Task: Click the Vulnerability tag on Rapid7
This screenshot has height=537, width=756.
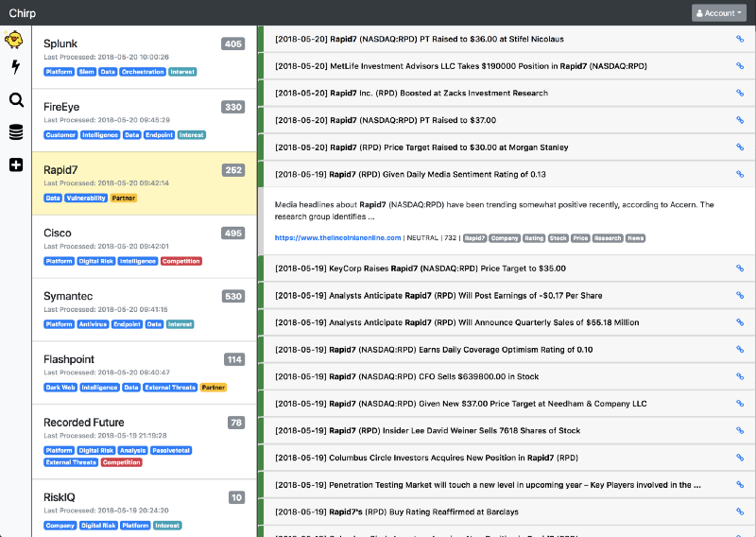Action: 86,199
